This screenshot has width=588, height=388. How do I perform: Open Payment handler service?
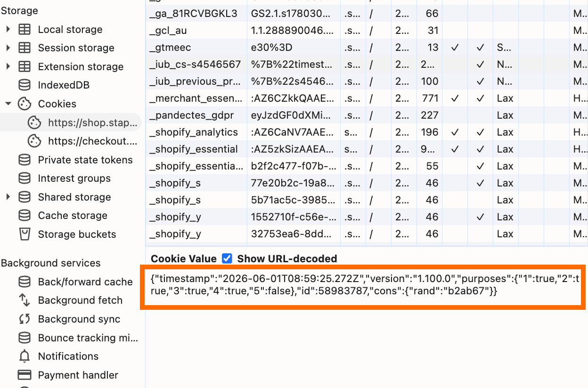(78, 375)
